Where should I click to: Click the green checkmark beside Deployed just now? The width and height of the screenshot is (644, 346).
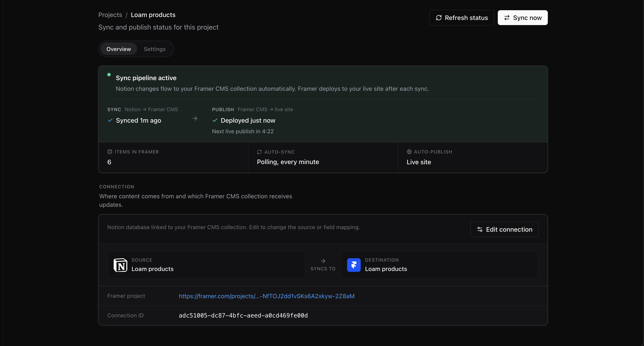tap(215, 120)
